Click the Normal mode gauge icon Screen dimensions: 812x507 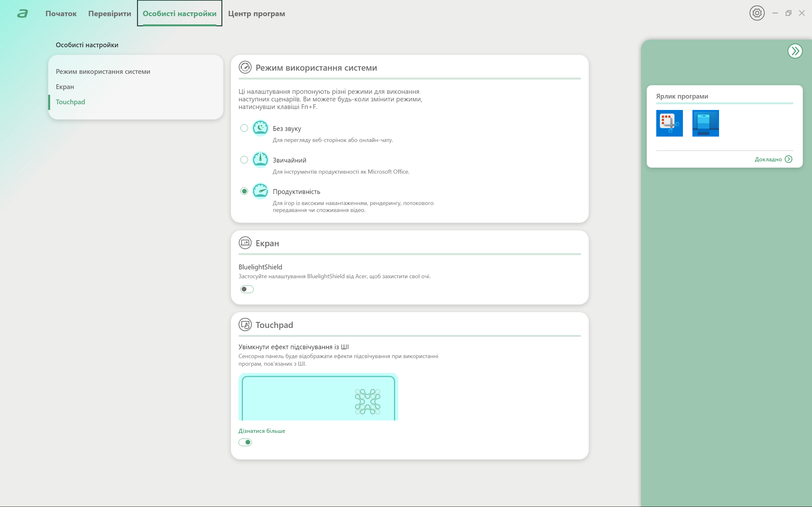coord(260,160)
